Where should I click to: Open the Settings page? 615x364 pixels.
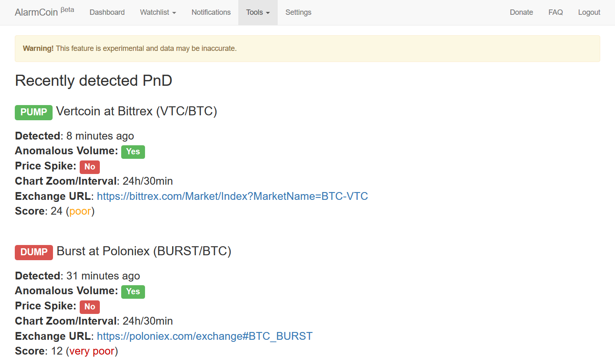click(x=298, y=12)
